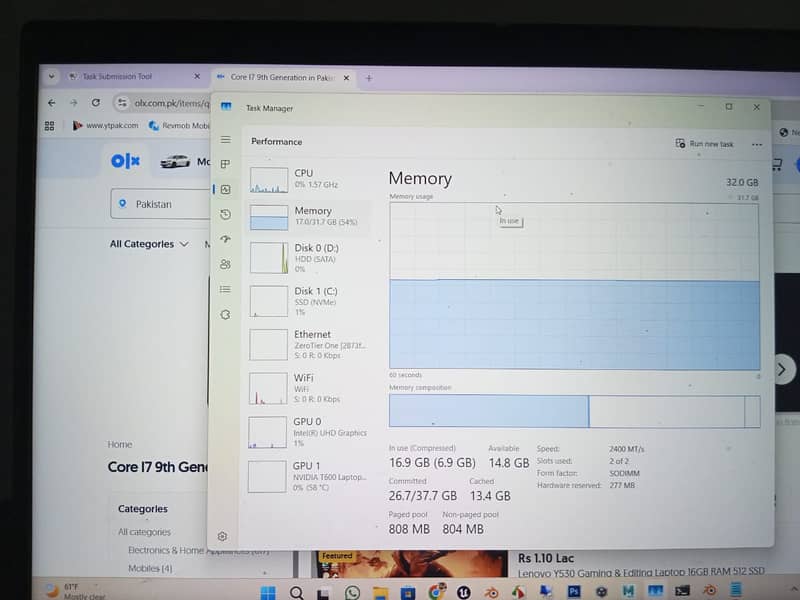This screenshot has width=800, height=600.
Task: Open Pakistan location selector field
Action: [158, 204]
